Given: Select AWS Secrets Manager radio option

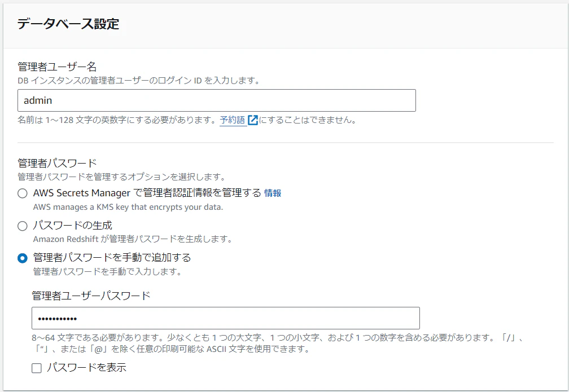Looking at the screenshot, I should tap(23, 193).
